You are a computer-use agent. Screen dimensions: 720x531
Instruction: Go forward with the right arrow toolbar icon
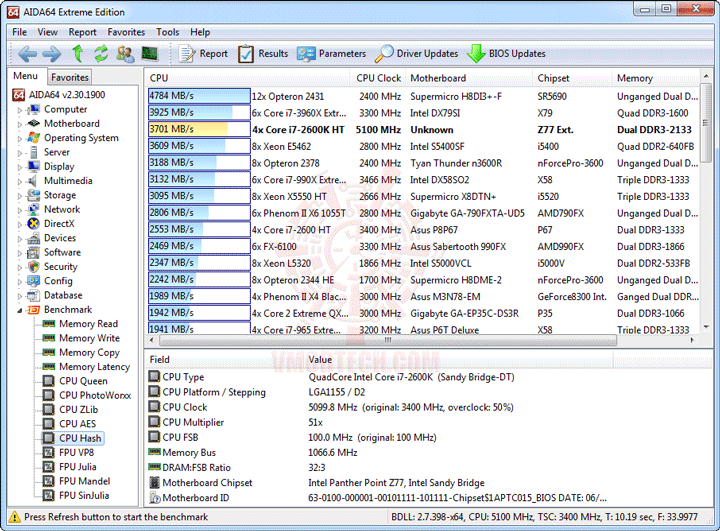51,54
